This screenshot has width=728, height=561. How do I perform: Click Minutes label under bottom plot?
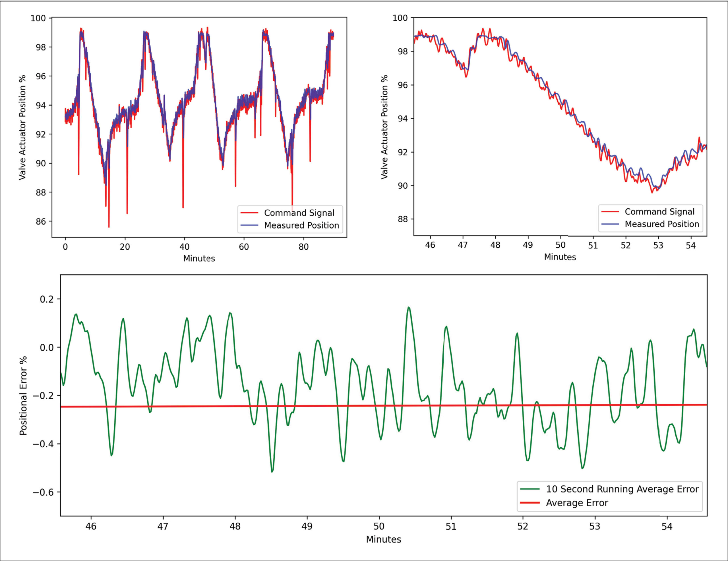click(x=383, y=539)
